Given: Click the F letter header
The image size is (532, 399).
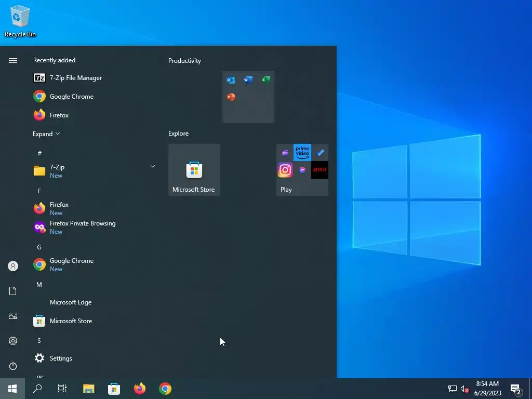Looking at the screenshot, I should [x=39, y=191].
